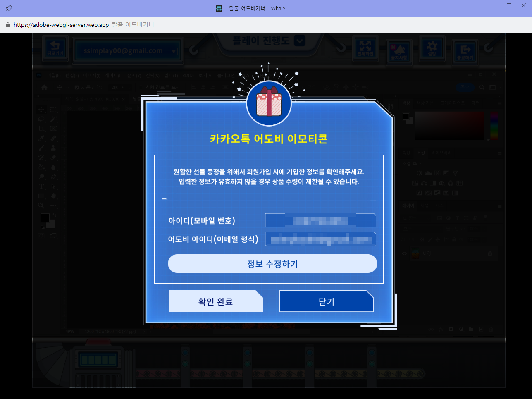Image resolution: width=532 pixels, height=399 pixels.
Task: Close the dialog with 닫기 button
Action: pyautogui.click(x=327, y=301)
